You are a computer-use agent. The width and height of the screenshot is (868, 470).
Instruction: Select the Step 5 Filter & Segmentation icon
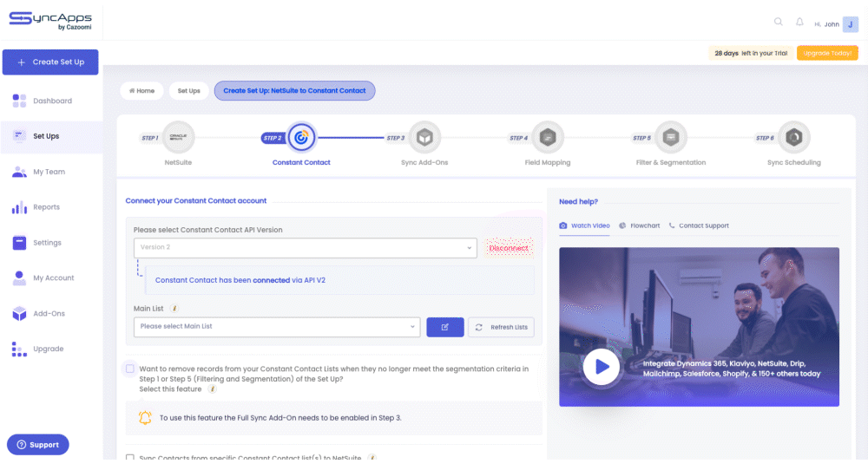(671, 137)
